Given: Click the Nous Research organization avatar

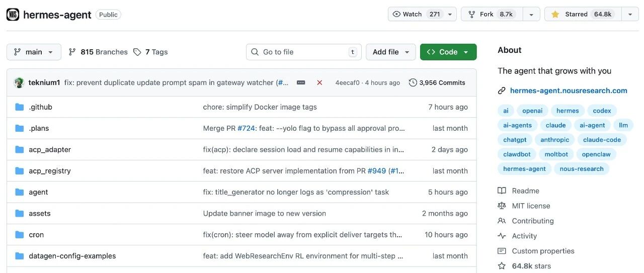Looking at the screenshot, I should [13, 15].
